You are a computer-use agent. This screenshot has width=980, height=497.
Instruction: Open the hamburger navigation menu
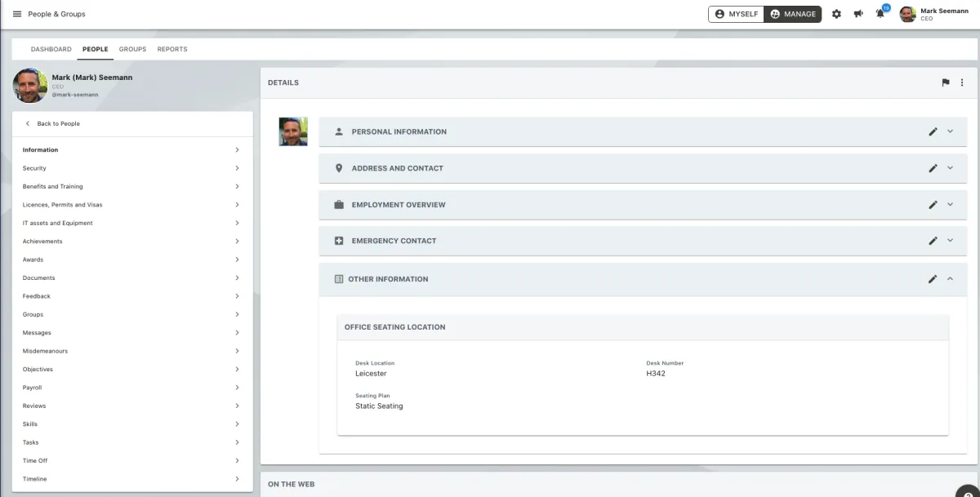(x=17, y=14)
